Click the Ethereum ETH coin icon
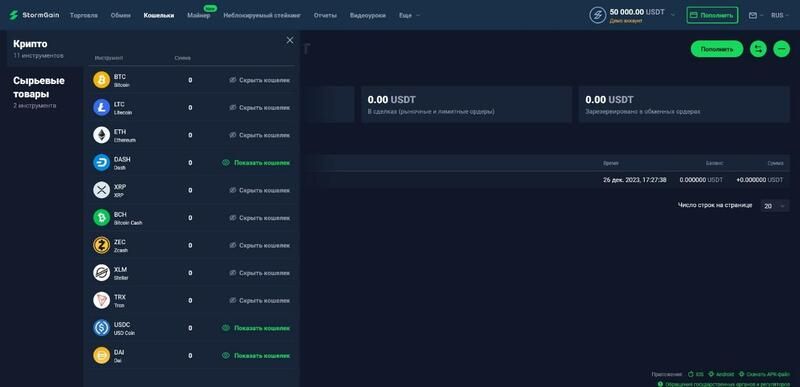This screenshot has height=387, width=800. coord(102,135)
